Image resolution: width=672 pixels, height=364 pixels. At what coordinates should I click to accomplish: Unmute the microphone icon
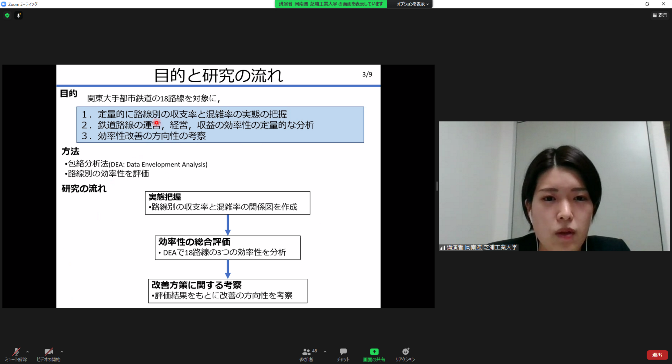click(16, 352)
